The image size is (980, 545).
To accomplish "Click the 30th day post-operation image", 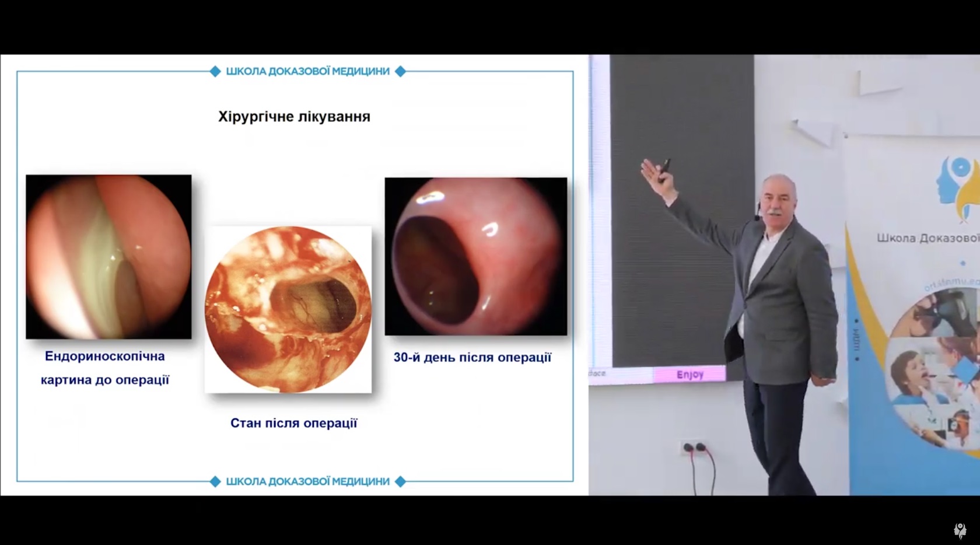I will tap(476, 256).
